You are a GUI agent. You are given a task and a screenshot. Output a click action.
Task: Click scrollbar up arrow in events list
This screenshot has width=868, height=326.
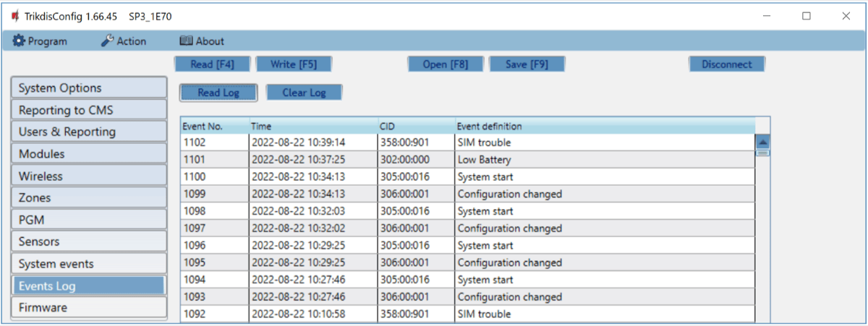762,142
